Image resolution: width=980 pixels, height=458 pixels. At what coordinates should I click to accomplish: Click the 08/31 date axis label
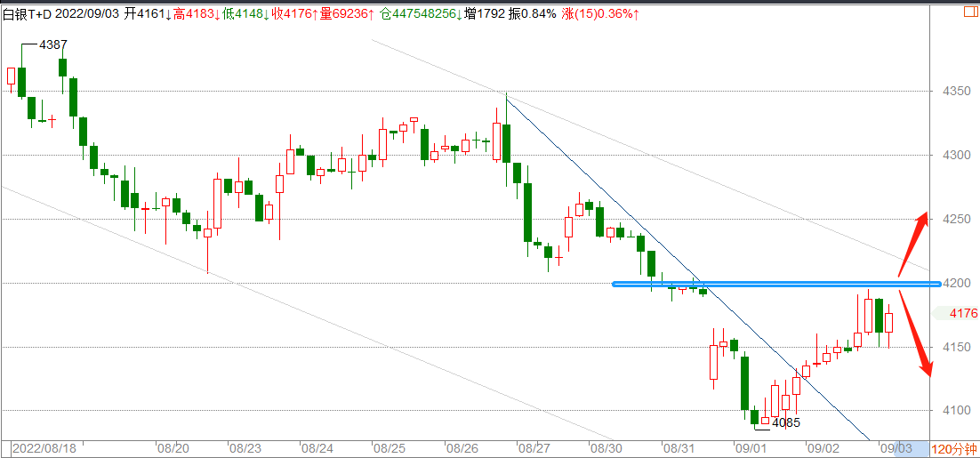[678, 448]
